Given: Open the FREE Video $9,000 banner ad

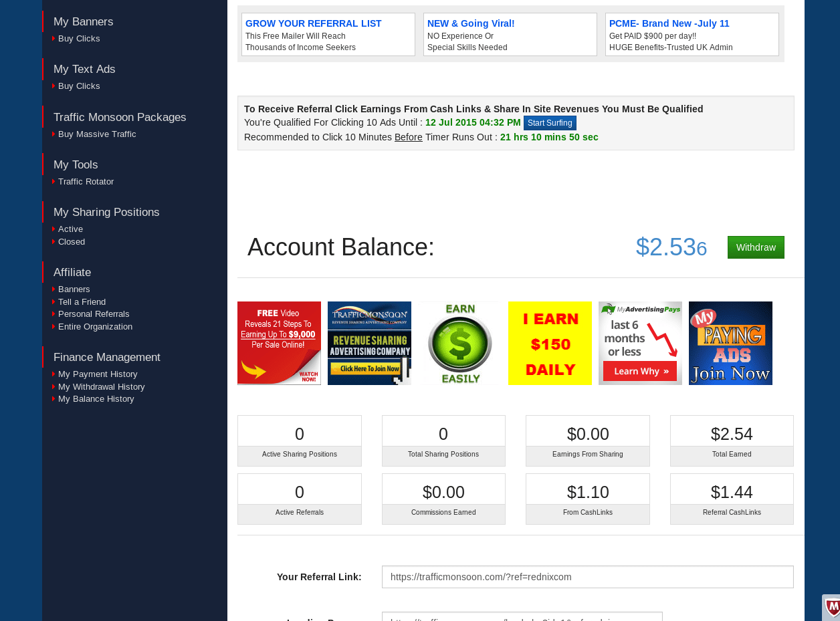Looking at the screenshot, I should click(x=279, y=343).
